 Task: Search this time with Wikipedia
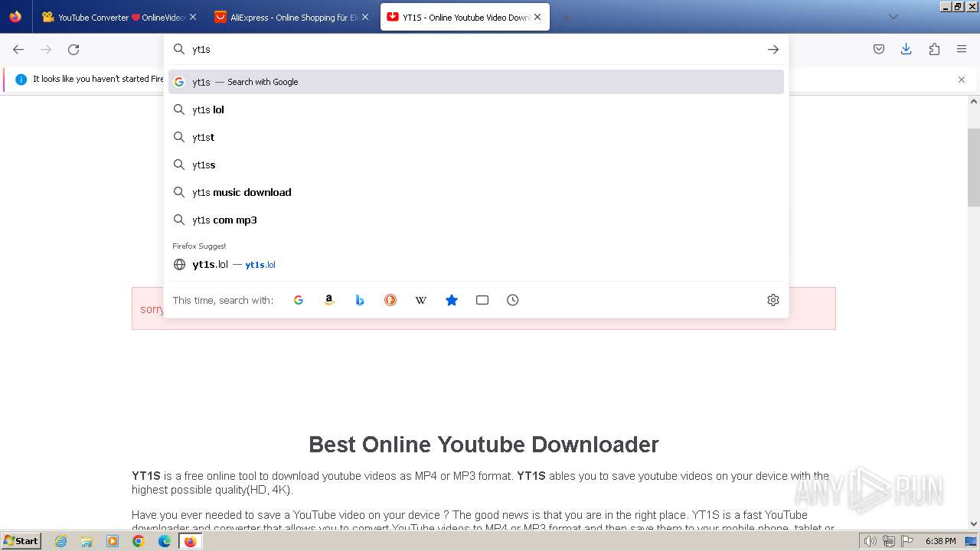421,300
